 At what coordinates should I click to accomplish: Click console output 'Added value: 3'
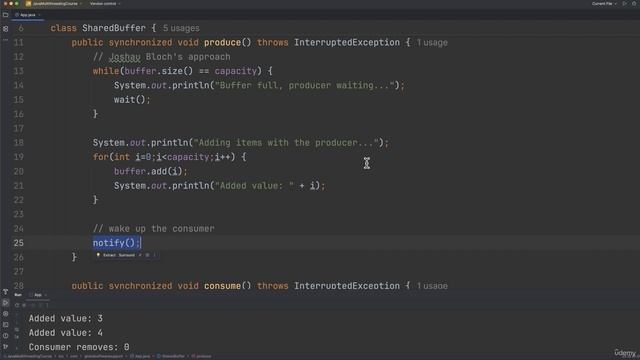coord(66,318)
